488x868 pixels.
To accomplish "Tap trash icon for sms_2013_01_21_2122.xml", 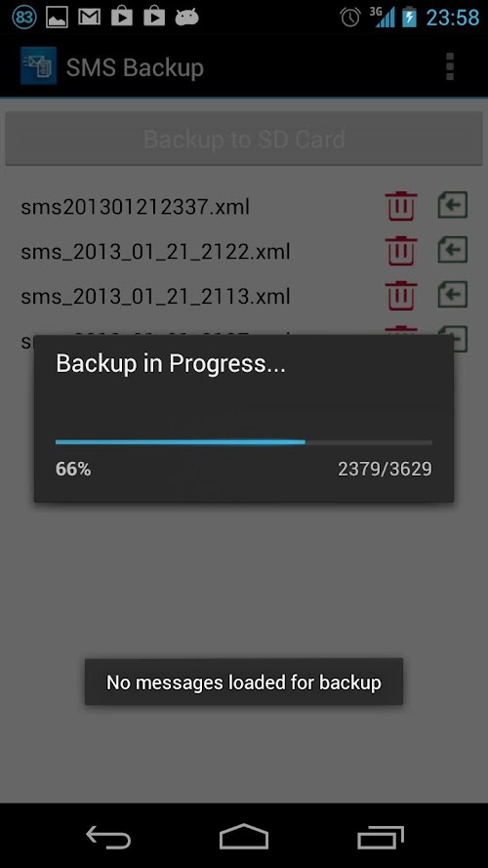I will (x=401, y=251).
